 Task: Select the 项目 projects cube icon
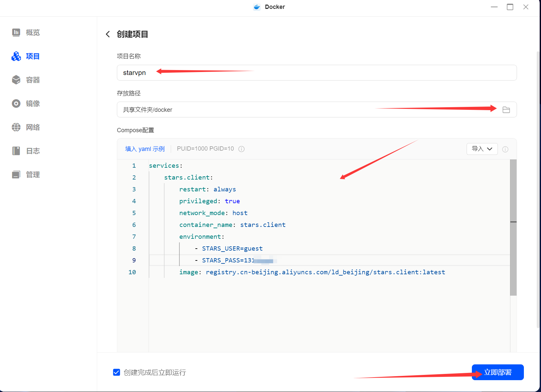pyautogui.click(x=16, y=56)
